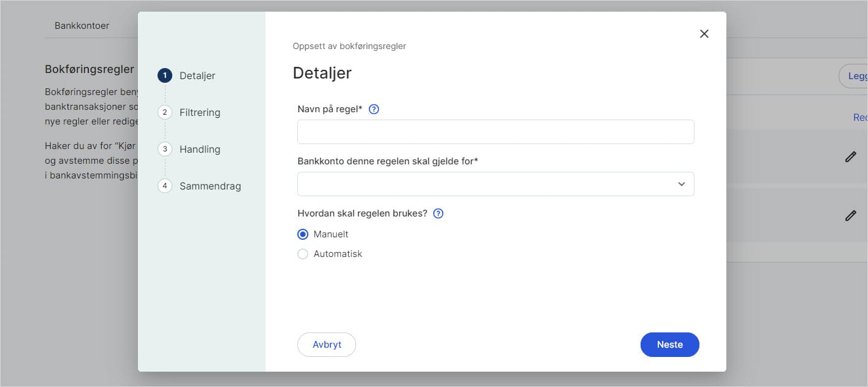Close the dialog with the X icon
The image size is (868, 387).
click(704, 34)
